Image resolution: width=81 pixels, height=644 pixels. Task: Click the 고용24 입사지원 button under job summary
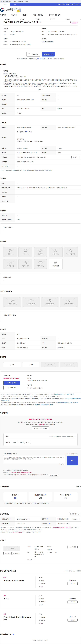(48, 54)
